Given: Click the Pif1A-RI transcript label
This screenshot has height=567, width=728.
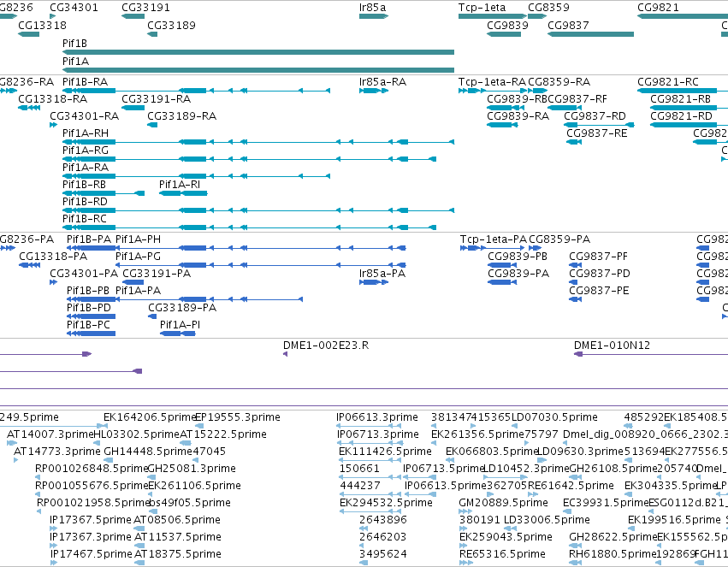Looking at the screenshot, I should pos(179,184).
